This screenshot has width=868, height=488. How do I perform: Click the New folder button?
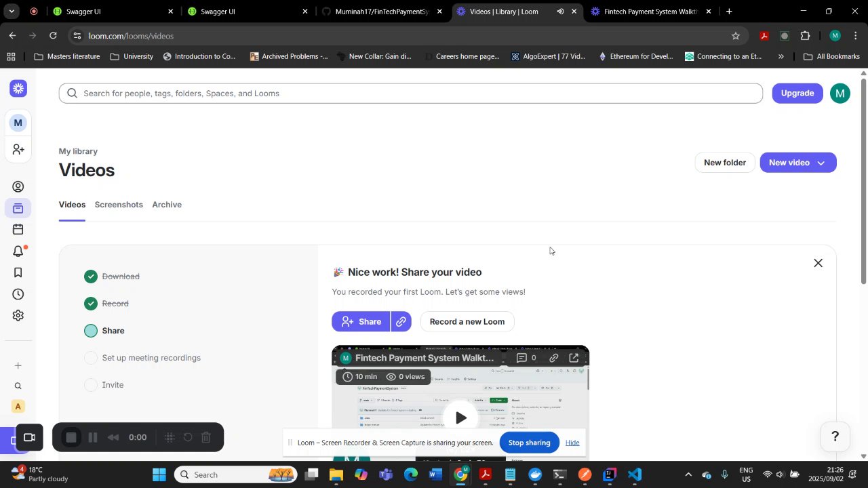pyautogui.click(x=725, y=163)
